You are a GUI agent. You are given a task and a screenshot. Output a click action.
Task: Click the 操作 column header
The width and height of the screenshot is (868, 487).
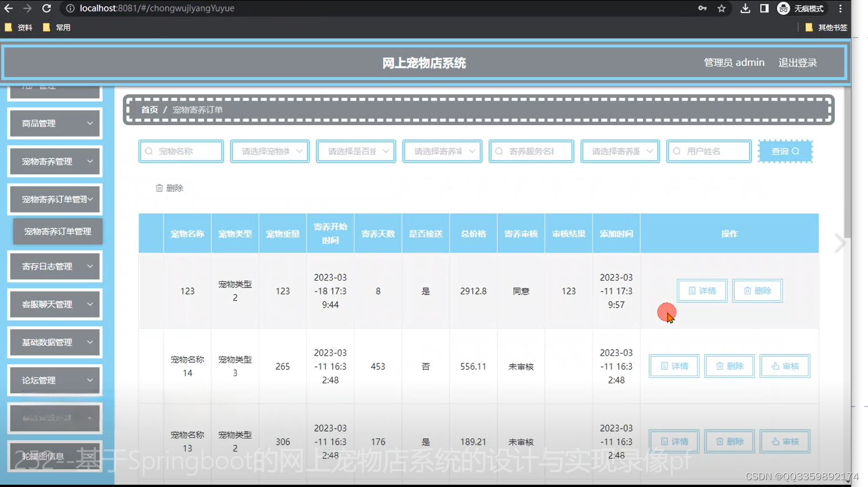pos(729,234)
